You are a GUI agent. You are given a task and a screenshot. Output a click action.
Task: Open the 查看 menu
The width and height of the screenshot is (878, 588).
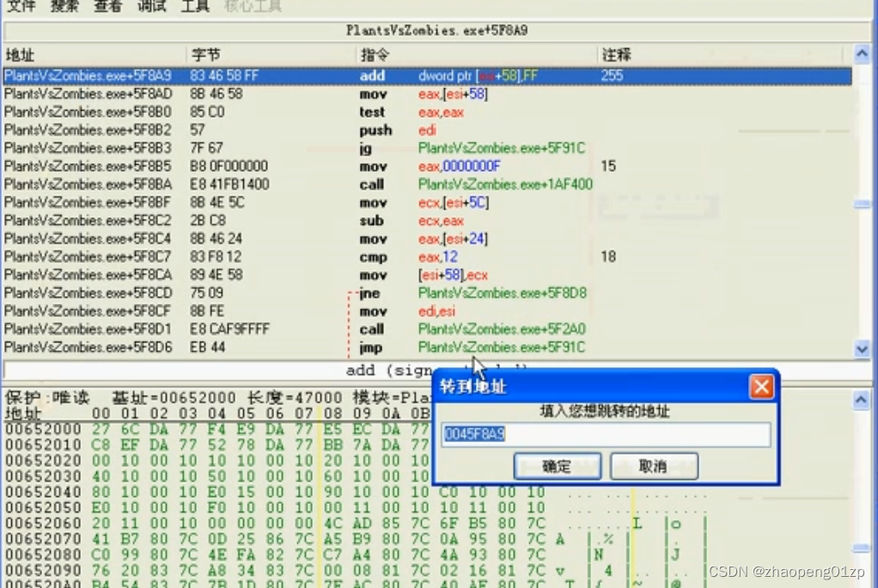coord(107,6)
